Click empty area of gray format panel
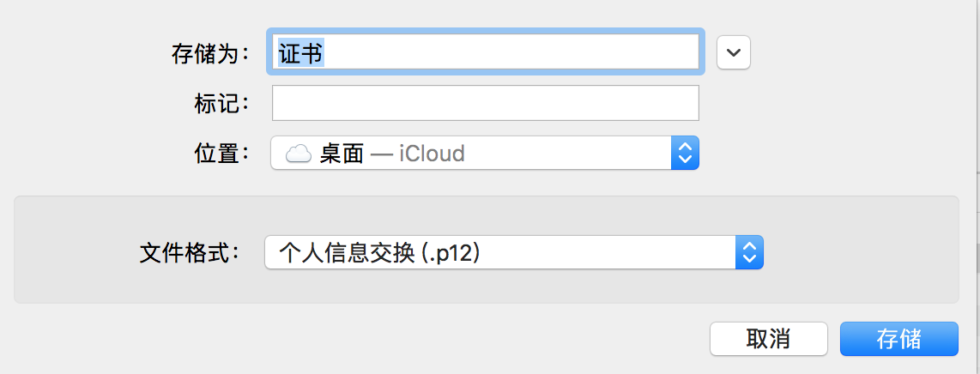The height and width of the screenshot is (374, 980). coord(486,217)
